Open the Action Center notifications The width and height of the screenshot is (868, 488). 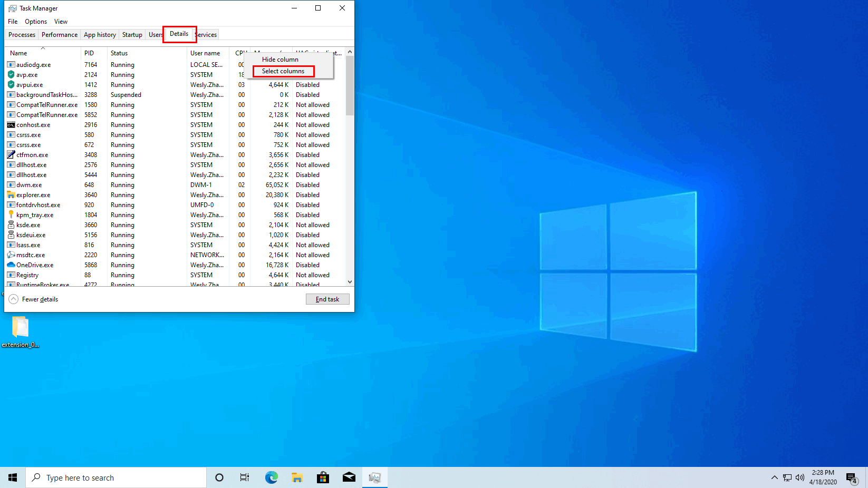(x=852, y=478)
